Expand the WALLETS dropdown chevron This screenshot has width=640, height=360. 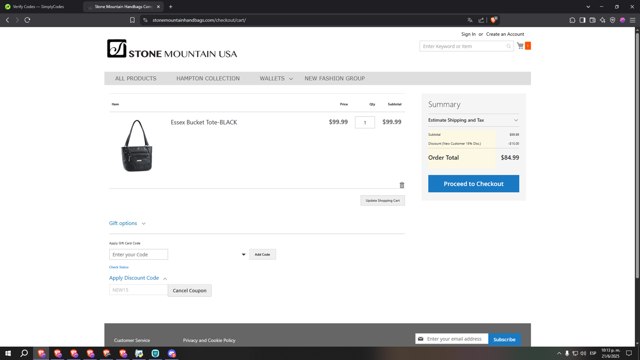pos(291,79)
